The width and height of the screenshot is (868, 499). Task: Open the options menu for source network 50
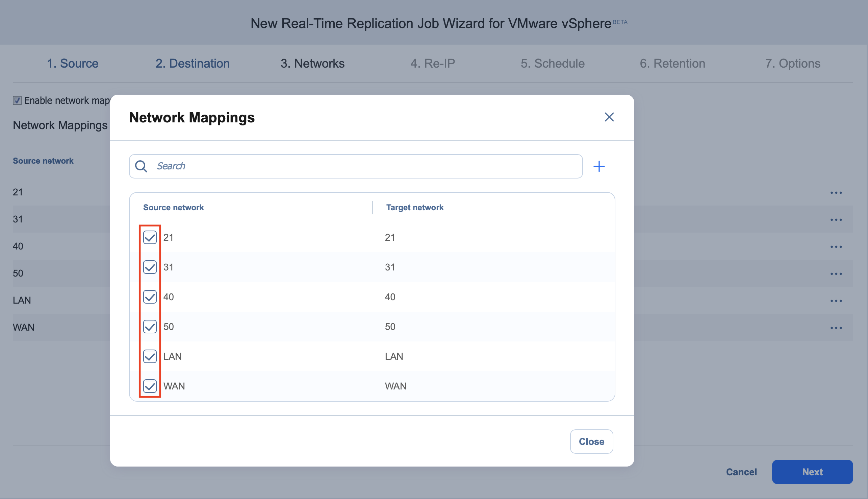pos(836,274)
